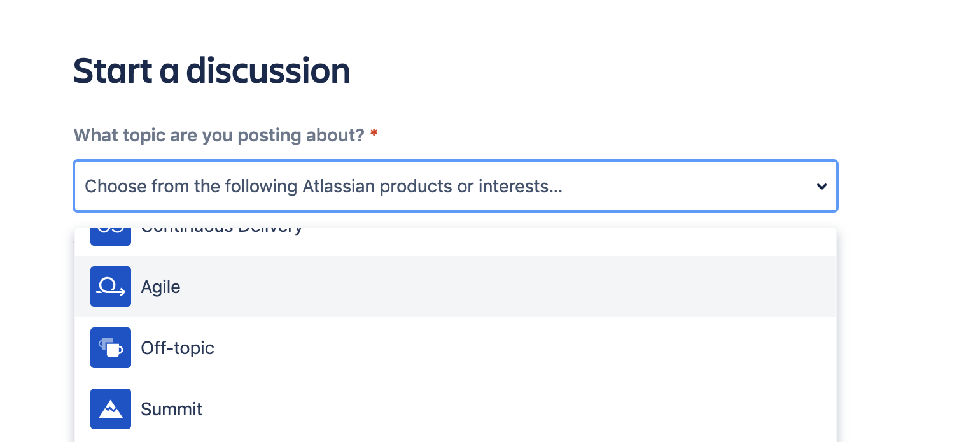Open the topic selection combo box

pos(456,186)
